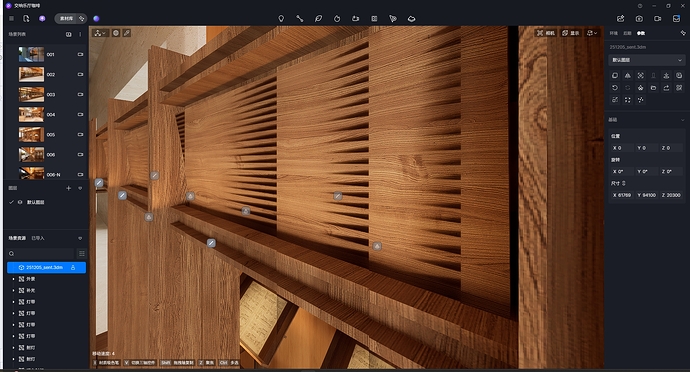Select scene thumbnail 003

(x=31, y=94)
